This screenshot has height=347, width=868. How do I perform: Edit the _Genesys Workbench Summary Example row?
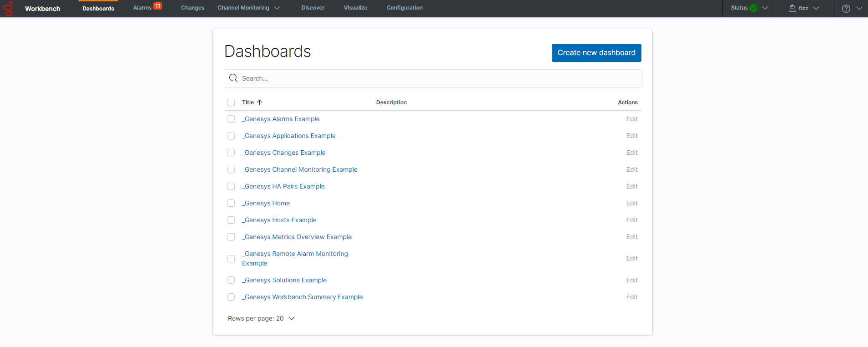point(632,297)
